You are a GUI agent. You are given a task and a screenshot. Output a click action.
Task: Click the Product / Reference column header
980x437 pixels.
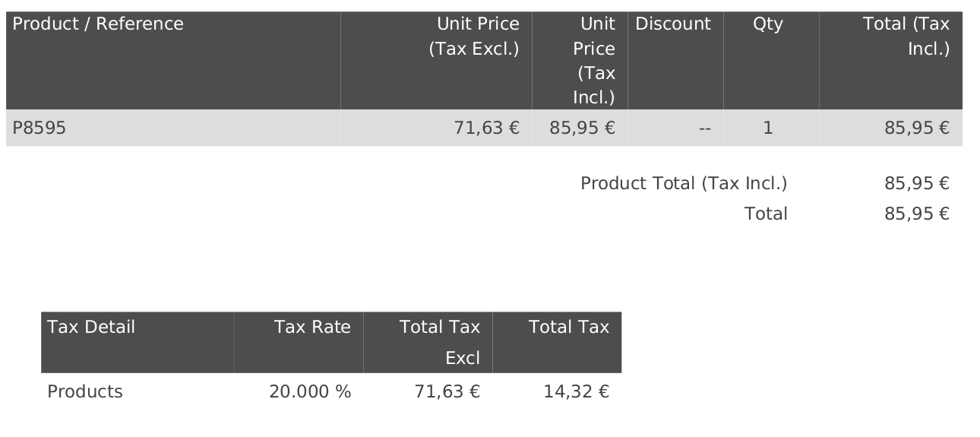[x=98, y=24]
